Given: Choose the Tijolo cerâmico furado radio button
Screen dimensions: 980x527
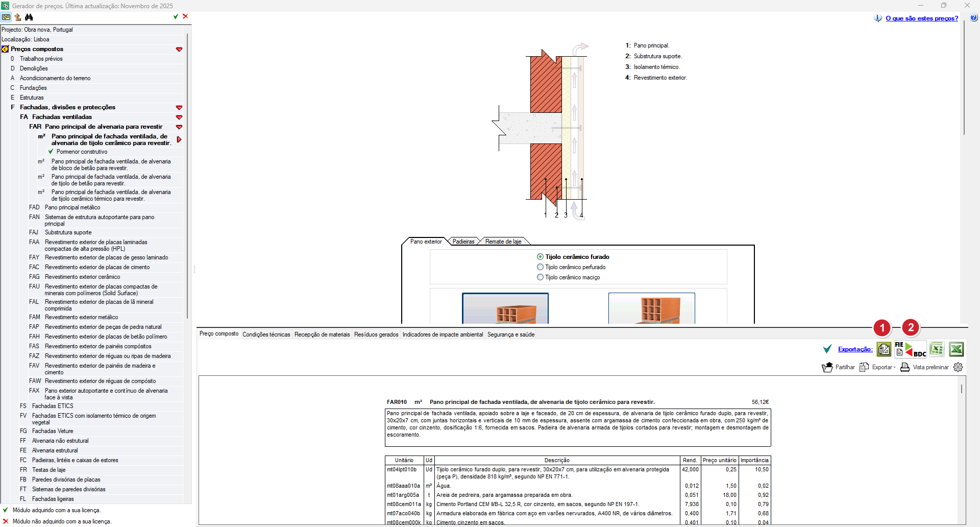Looking at the screenshot, I should coord(540,257).
